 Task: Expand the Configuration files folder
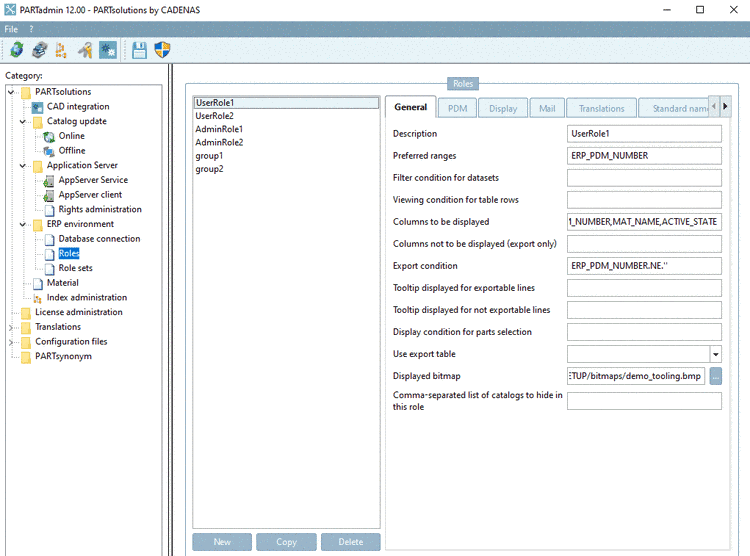[x=11, y=343]
